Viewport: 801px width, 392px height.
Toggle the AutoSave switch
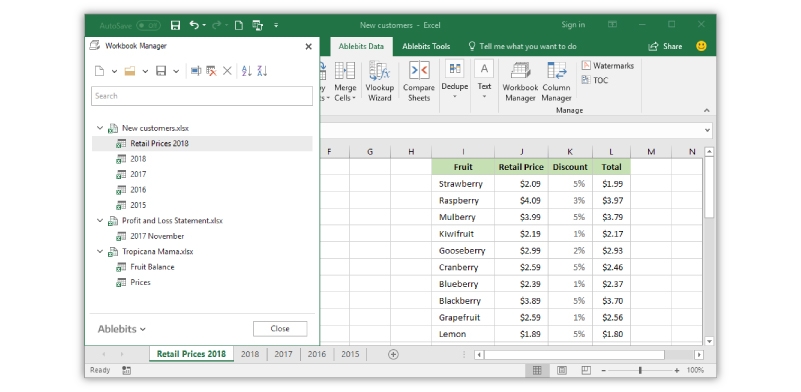[148, 26]
